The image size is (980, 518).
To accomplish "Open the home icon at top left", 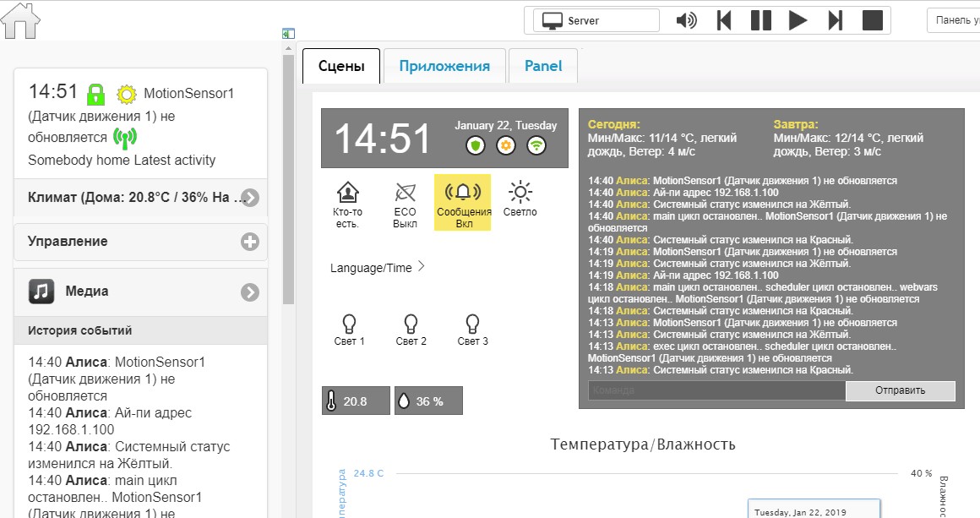I will [20, 20].
